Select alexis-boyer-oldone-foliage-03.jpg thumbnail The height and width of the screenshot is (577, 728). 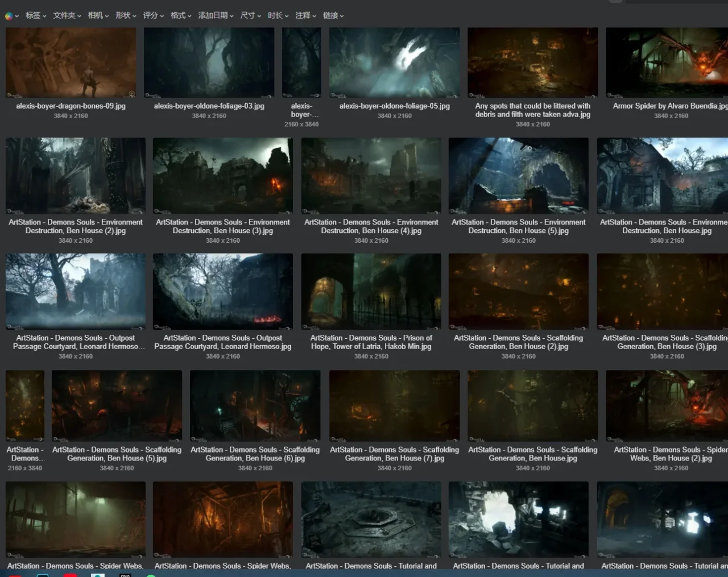[x=209, y=63]
